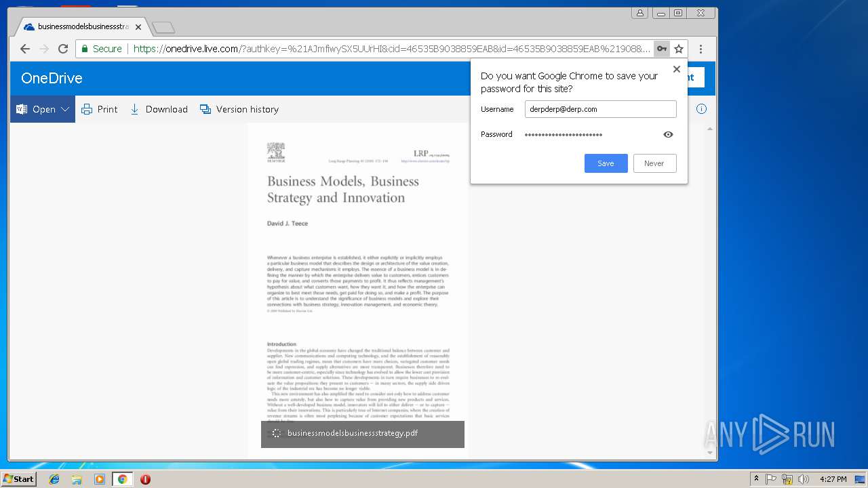868x488 pixels.
Task: Click the 4:27 PM clock
Action: coord(833,479)
